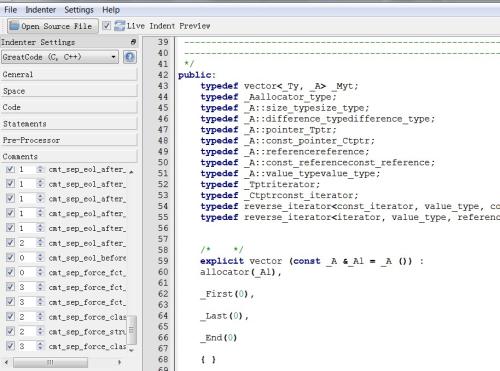Toggle the cmt_sep_eol_before checkbox
Viewport: 500px width, 371px height.
pyautogui.click(x=10, y=257)
